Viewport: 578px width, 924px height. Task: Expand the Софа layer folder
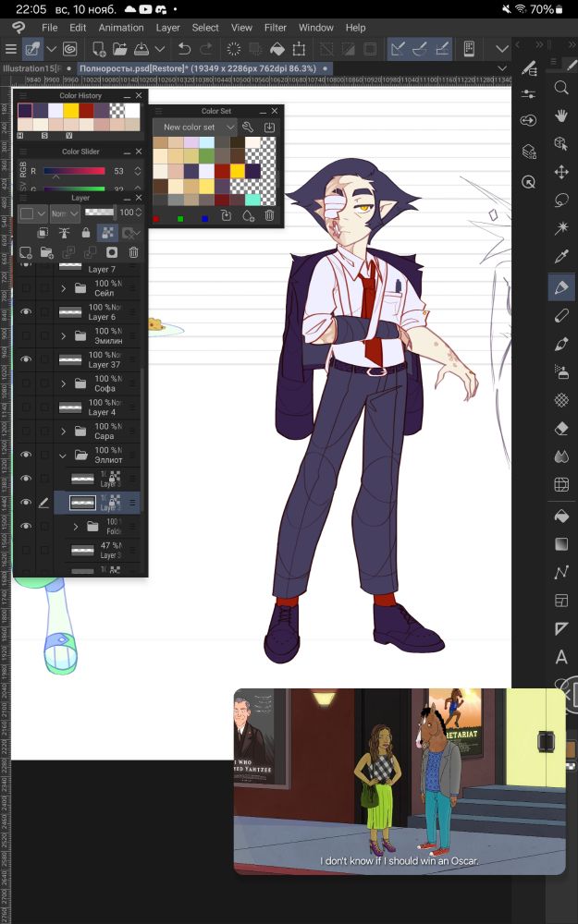pyautogui.click(x=63, y=383)
